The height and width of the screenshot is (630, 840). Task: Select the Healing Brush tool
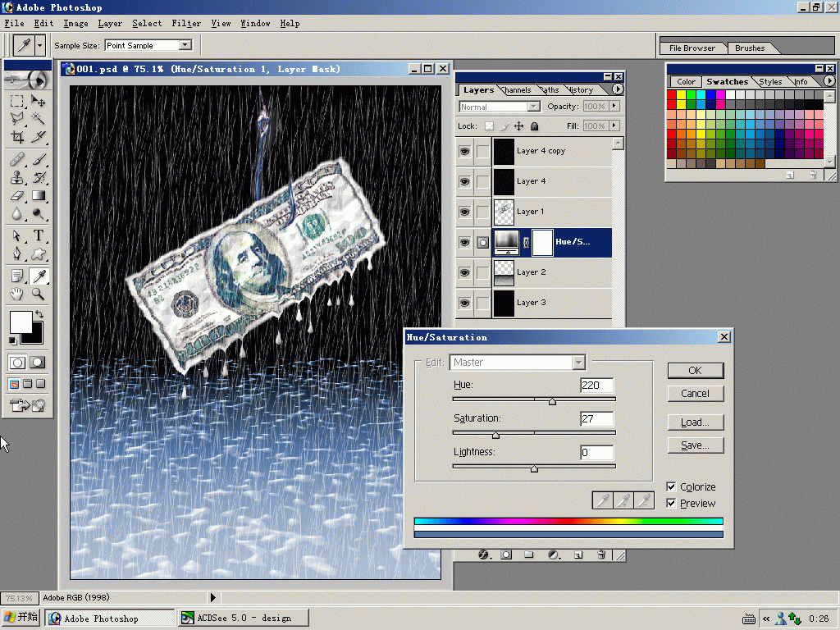(17, 159)
